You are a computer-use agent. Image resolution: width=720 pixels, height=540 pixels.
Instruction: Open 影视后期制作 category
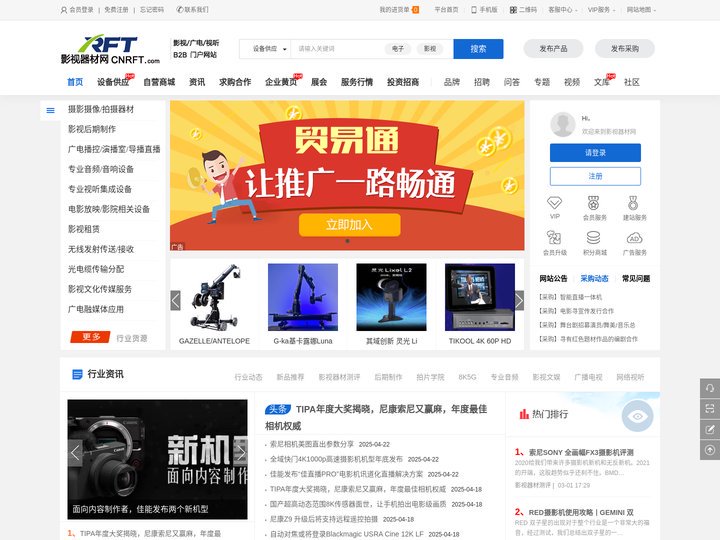(x=92, y=129)
